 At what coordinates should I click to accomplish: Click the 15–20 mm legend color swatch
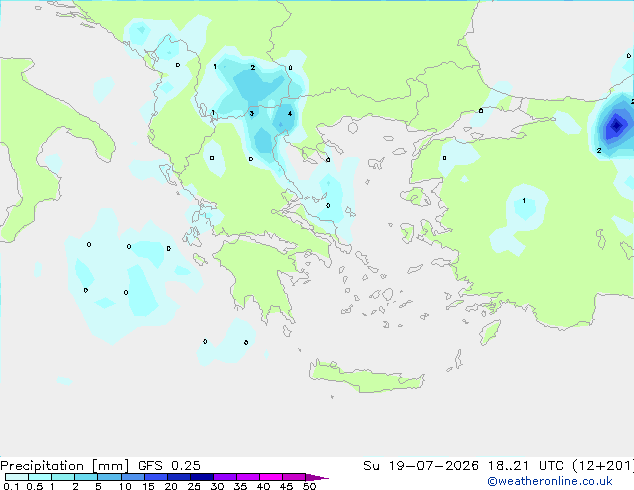click(155, 477)
